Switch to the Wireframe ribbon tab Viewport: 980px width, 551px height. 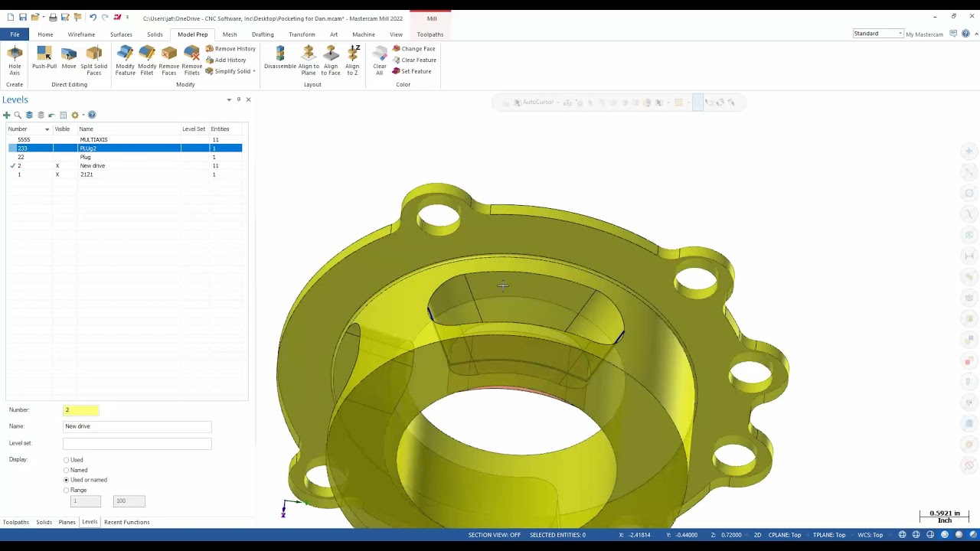(x=81, y=34)
